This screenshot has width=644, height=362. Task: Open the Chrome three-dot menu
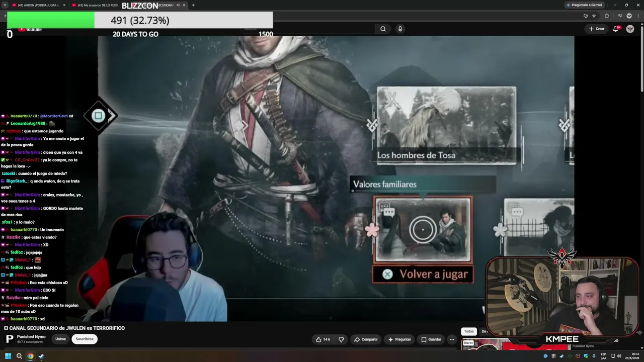[x=637, y=16]
